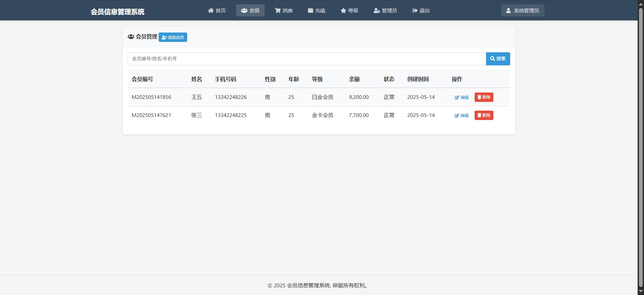Click the 余额 column header

tap(354, 79)
